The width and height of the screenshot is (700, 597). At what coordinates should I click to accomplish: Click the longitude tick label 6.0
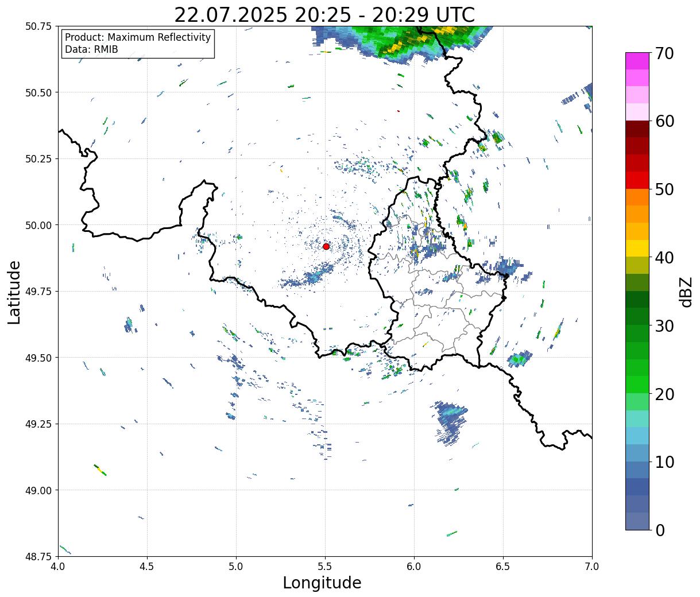coord(414,567)
